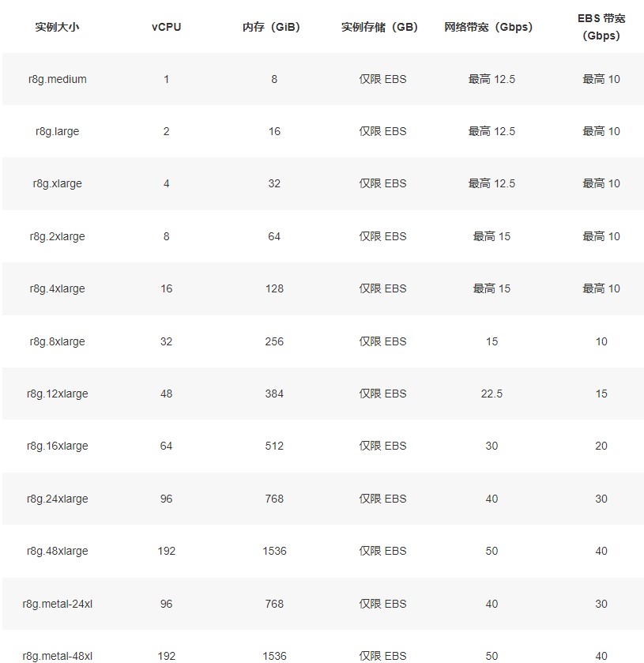This screenshot has height=663, width=644.
Task: Select the r8g.metal-24xl instance cell
Action: pos(57,604)
